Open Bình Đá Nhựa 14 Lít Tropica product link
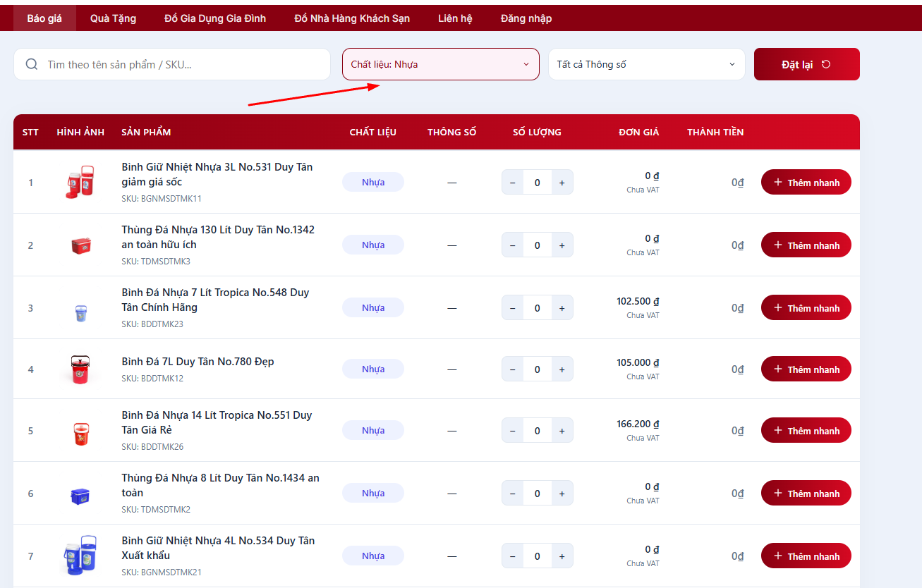Screen dimensions: 922x588 click(215, 422)
